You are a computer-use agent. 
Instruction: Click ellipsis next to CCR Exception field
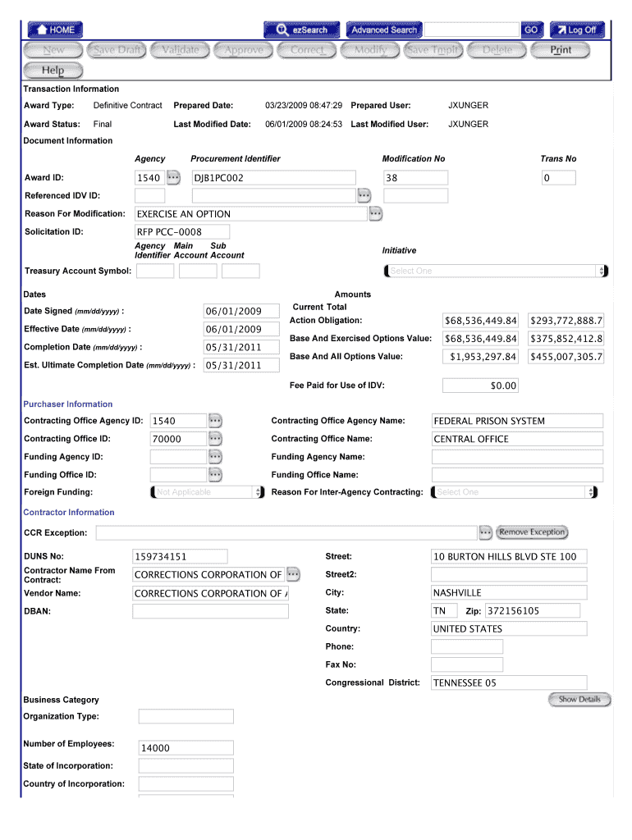(x=485, y=532)
